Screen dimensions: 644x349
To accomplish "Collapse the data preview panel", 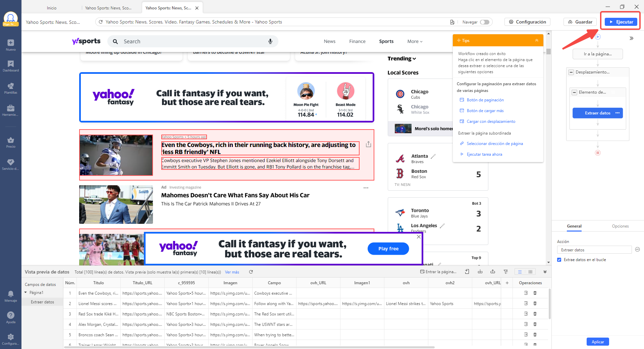I will pyautogui.click(x=545, y=272).
